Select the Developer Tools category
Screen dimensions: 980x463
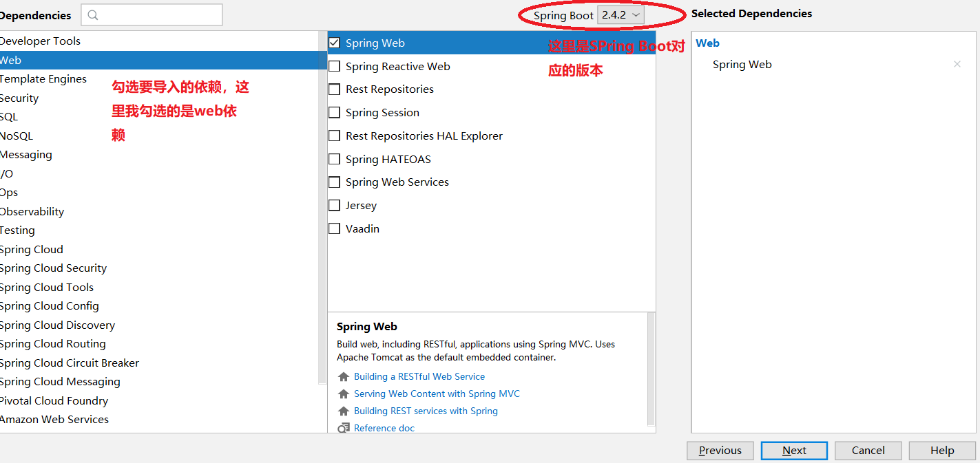159,41
